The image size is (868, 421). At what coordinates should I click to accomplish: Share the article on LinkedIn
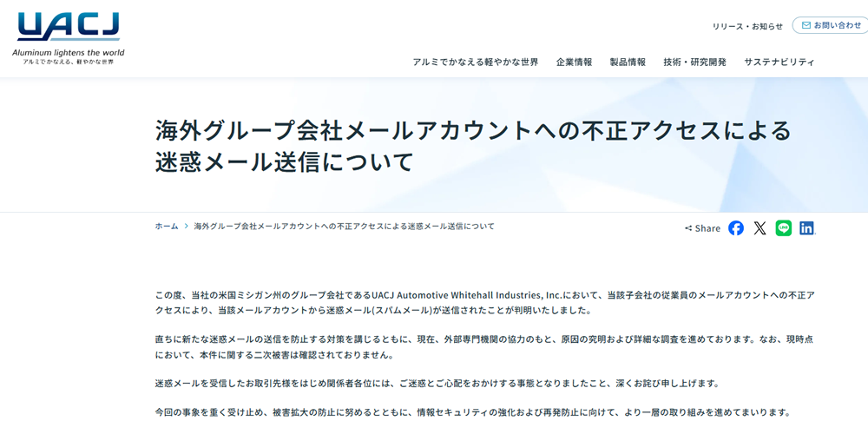click(x=807, y=228)
